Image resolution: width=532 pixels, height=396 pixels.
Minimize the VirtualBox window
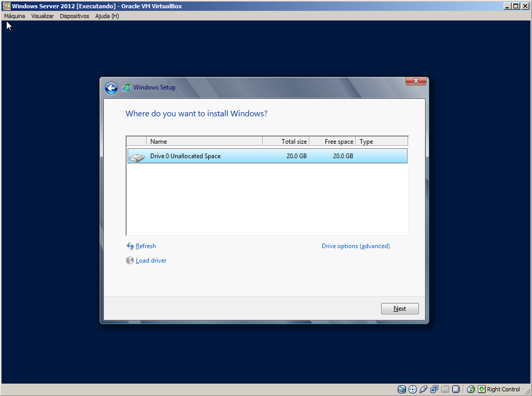click(507, 6)
